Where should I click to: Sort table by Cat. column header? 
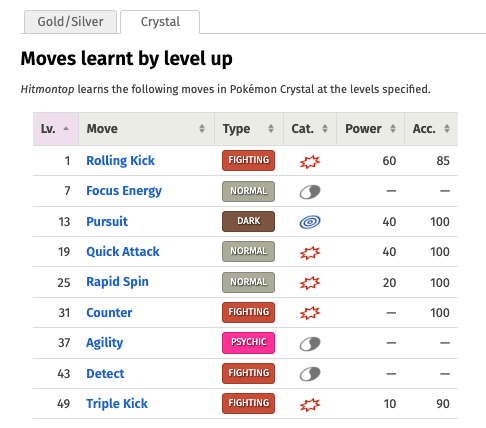[x=310, y=129]
